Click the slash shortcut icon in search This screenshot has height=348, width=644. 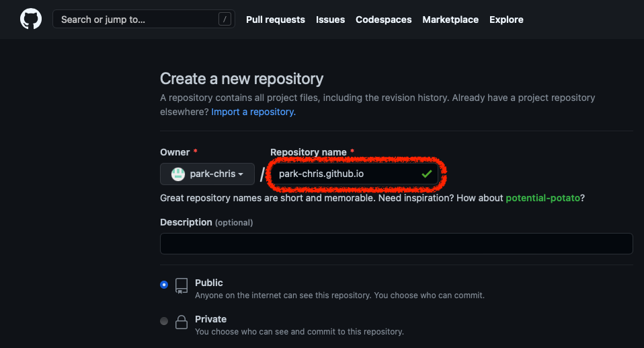click(x=225, y=19)
